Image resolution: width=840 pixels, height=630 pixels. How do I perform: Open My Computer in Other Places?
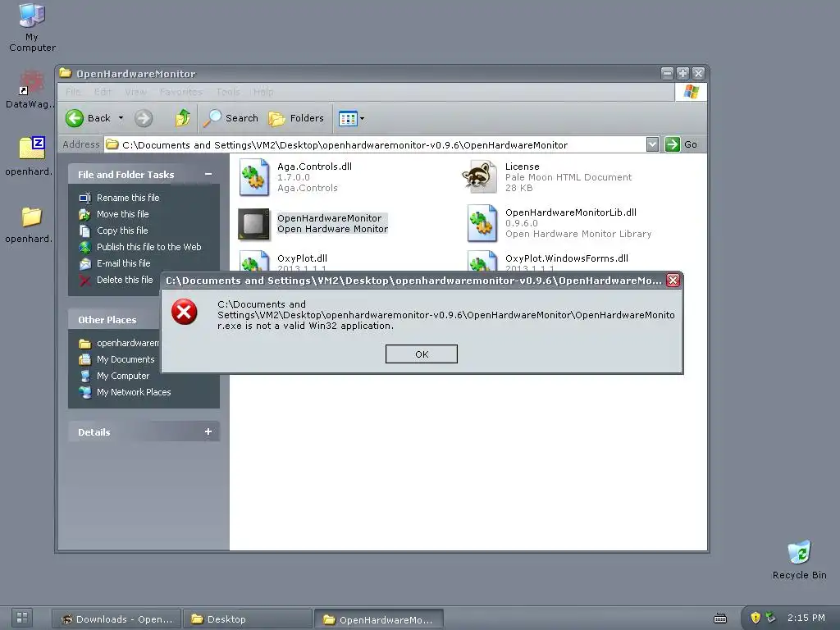[123, 376]
